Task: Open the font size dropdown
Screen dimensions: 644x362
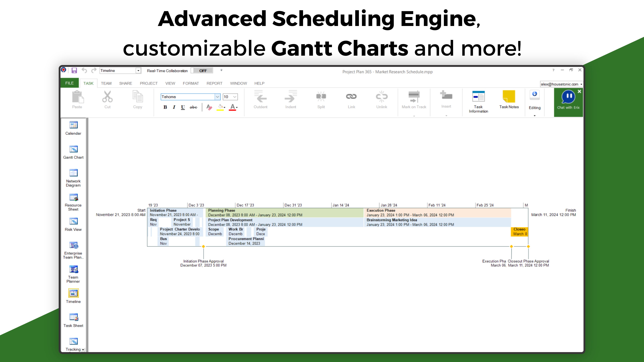Action: 234,97
